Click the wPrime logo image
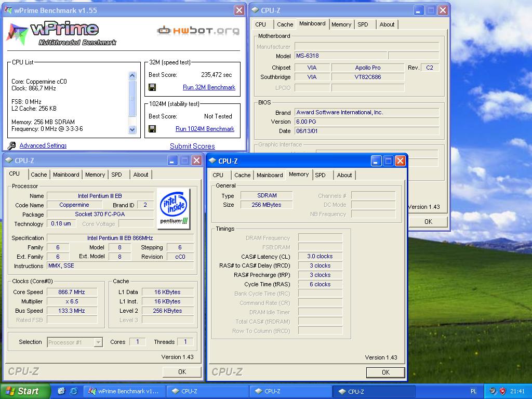Screen dimensions: 532x399 point(62,34)
